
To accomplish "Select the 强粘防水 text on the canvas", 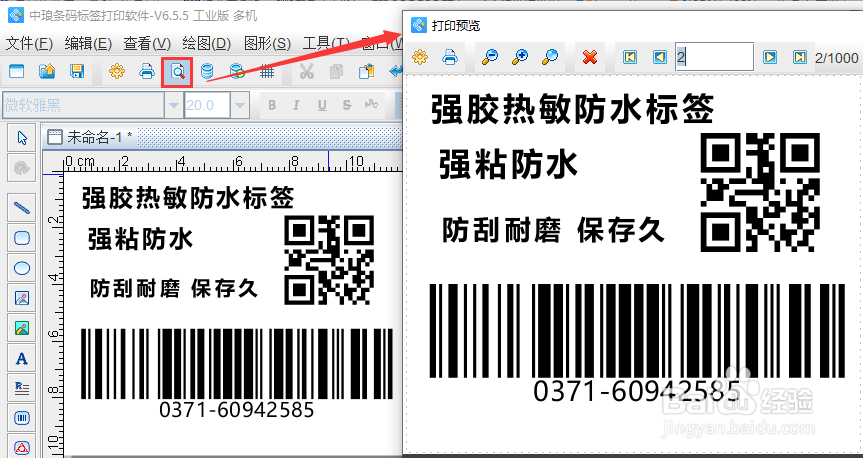I will click(141, 239).
